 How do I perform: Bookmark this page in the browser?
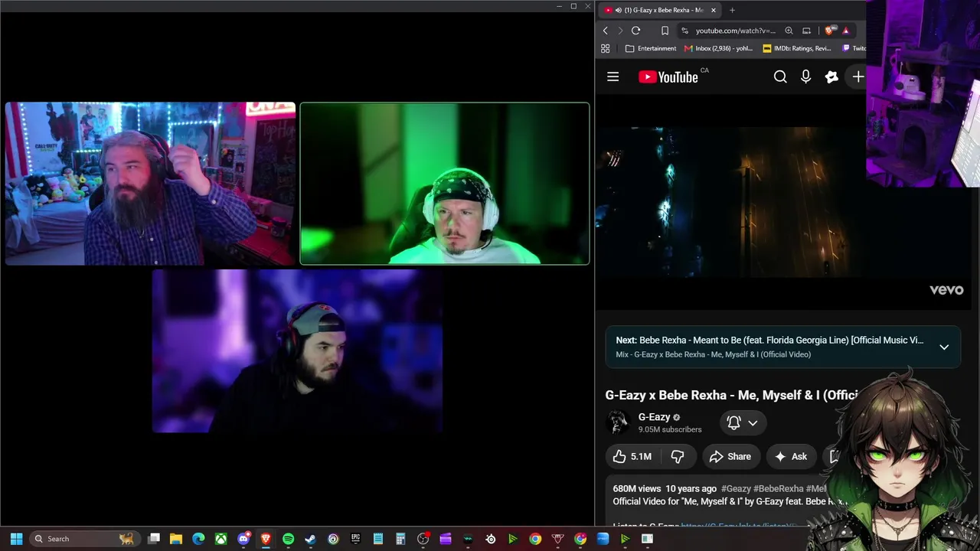point(665,31)
